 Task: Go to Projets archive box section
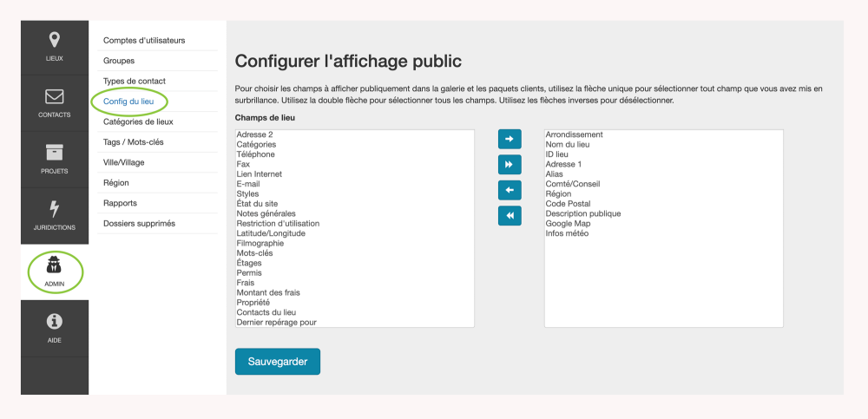point(55,159)
